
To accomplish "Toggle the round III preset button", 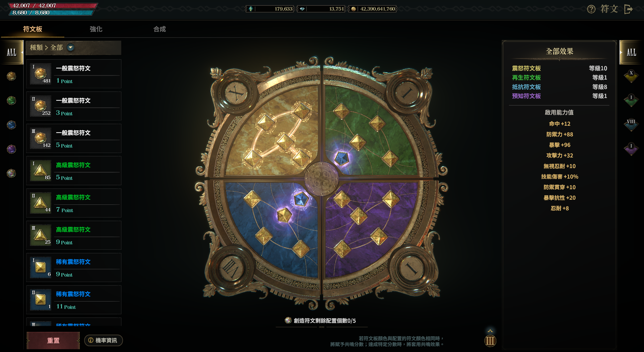I will (490, 341).
